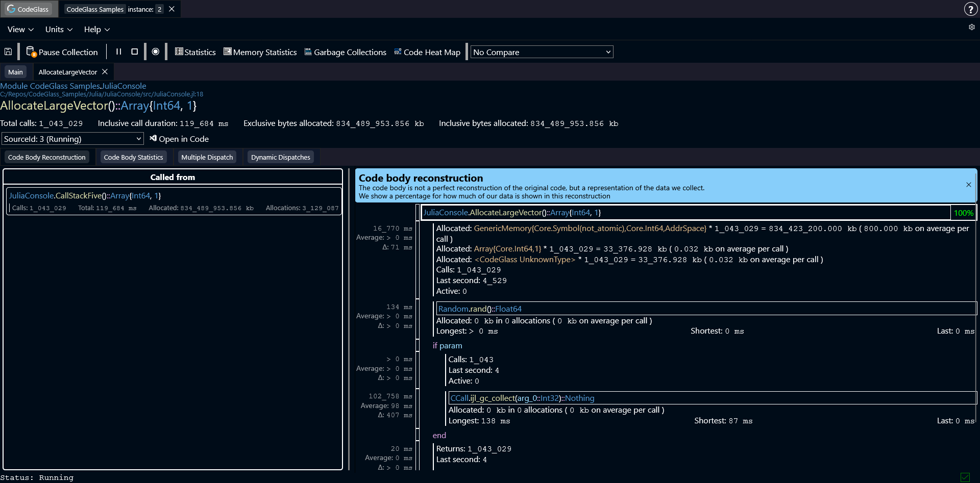Open the Units menu
Image resolution: width=980 pixels, height=483 pixels.
(x=59, y=30)
